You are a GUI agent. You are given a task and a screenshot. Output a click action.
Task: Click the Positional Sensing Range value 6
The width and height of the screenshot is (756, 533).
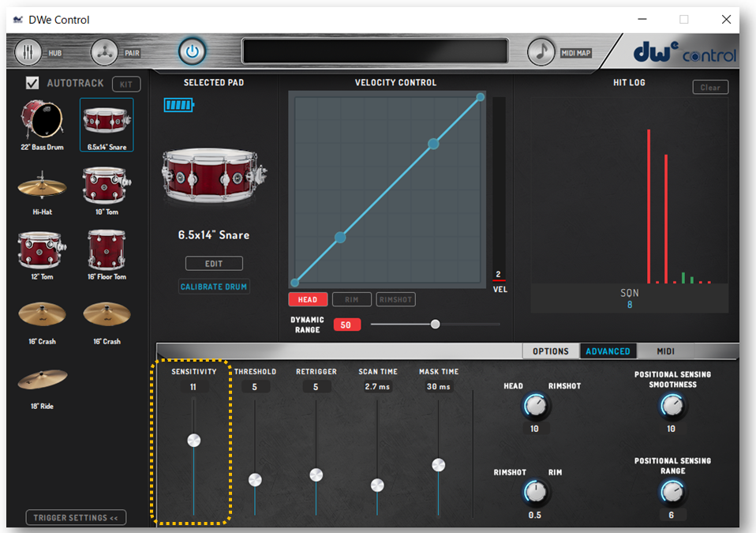(671, 515)
